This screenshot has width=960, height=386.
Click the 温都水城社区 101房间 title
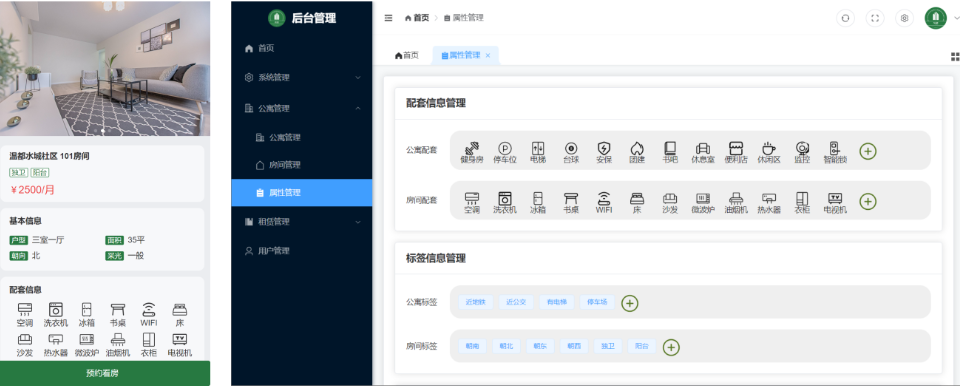[49, 156]
